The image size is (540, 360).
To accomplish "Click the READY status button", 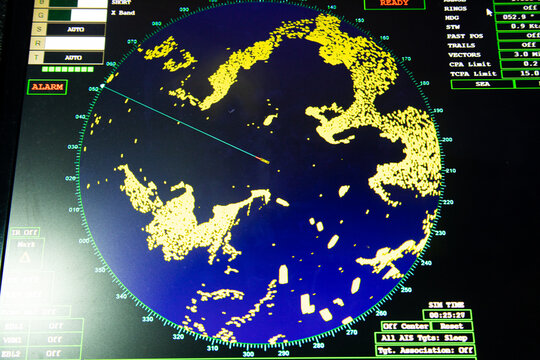I will [394, 4].
